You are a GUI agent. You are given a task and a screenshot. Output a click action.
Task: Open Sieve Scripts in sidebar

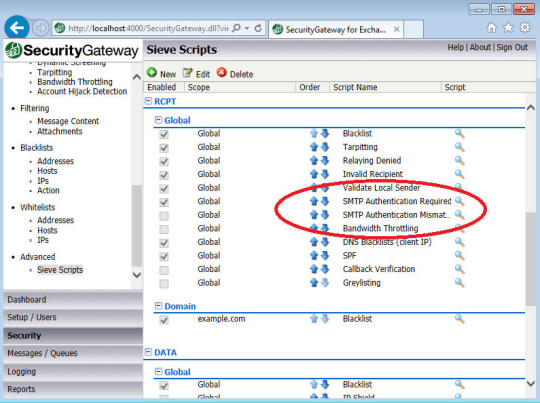pos(60,270)
